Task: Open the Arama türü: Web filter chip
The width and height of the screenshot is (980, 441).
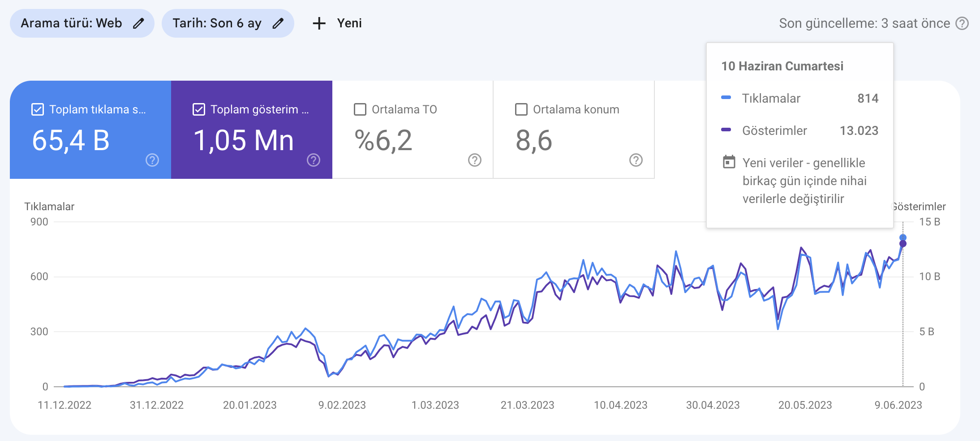Action: click(x=82, y=23)
